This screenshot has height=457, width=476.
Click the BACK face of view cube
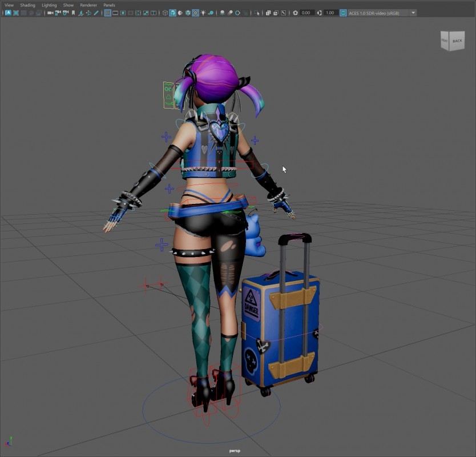[457, 41]
